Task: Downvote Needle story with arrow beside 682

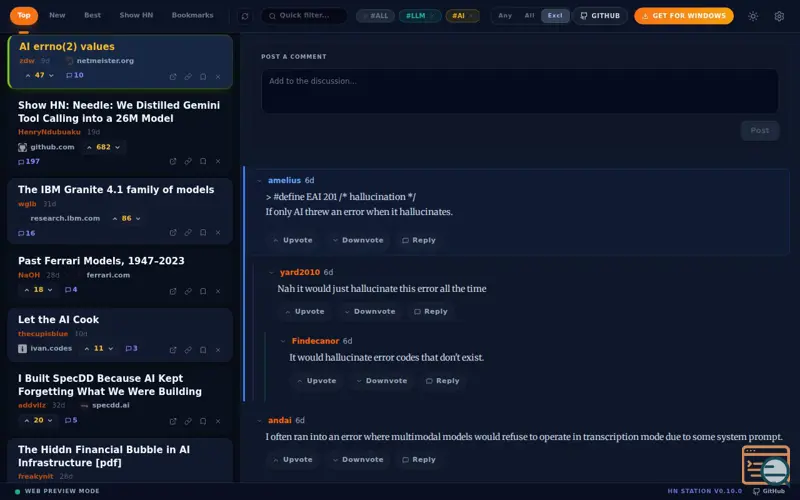Action: point(117,147)
